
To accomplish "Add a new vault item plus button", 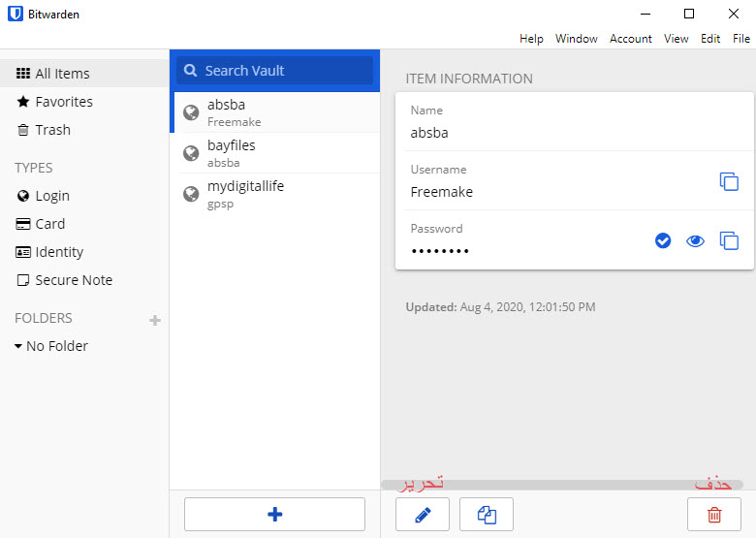I will (x=275, y=514).
